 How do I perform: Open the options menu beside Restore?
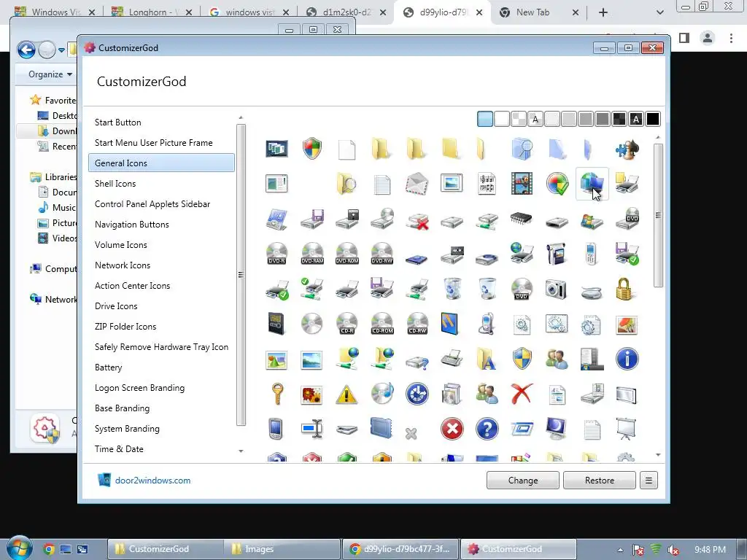(649, 481)
